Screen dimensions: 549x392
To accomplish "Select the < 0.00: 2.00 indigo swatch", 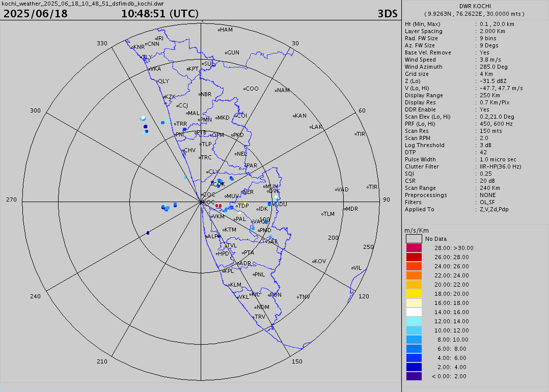I will [414, 376].
